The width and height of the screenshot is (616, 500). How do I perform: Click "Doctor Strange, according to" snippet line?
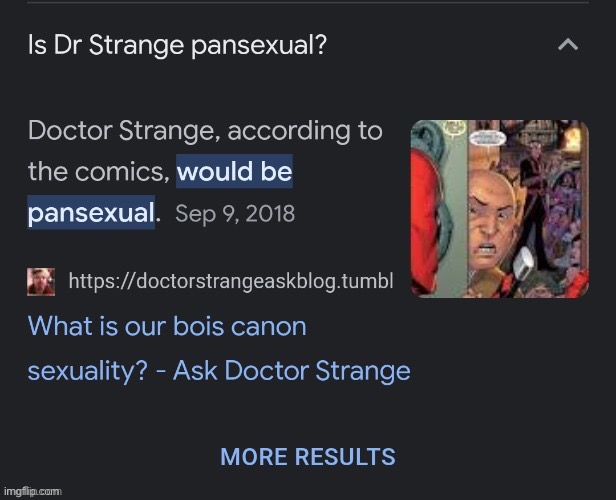205,130
